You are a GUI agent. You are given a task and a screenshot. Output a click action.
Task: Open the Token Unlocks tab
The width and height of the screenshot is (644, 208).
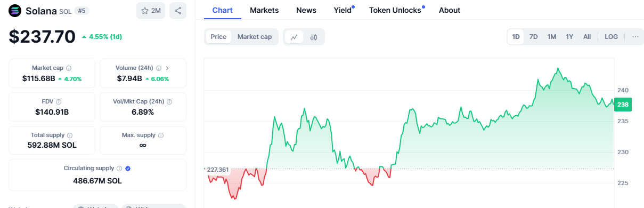pos(395,10)
